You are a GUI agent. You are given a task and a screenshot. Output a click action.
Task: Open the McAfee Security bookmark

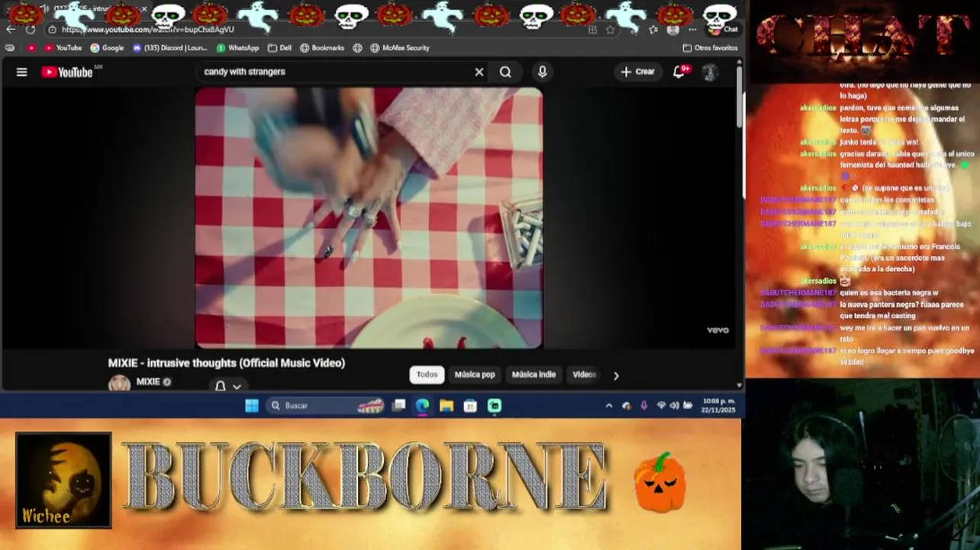click(x=400, y=47)
